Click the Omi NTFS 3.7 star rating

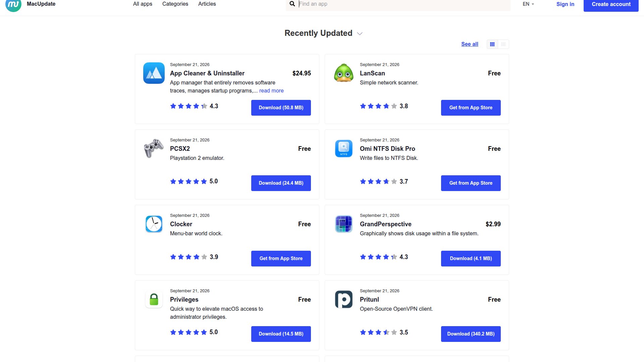[x=384, y=181]
